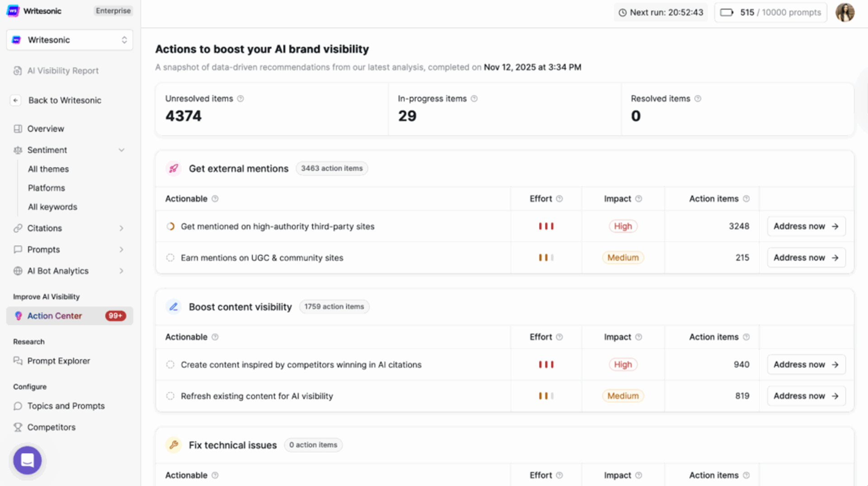Viewport: 868px width, 486px height.
Task: Click the effort bars for Earn mentions on UGC
Action: (x=546, y=257)
